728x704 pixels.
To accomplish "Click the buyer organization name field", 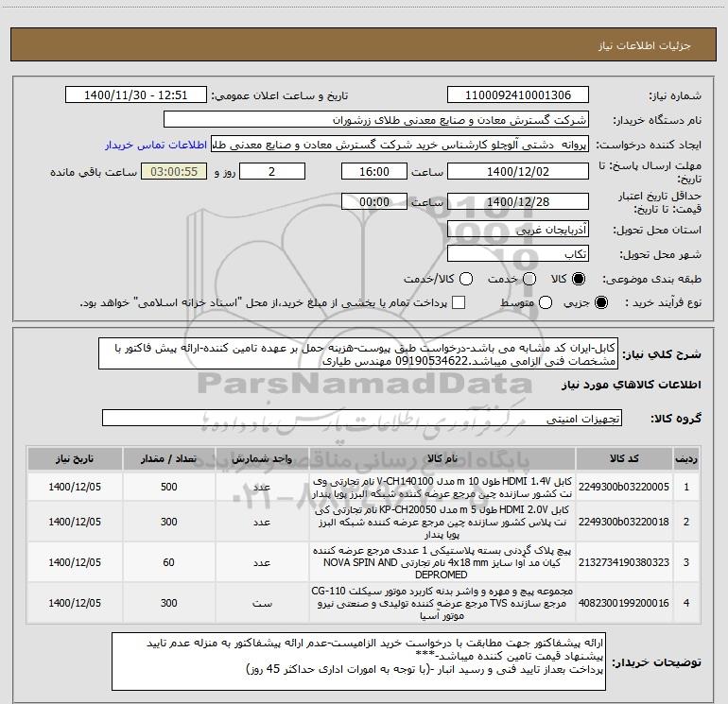I will pyautogui.click(x=376, y=120).
